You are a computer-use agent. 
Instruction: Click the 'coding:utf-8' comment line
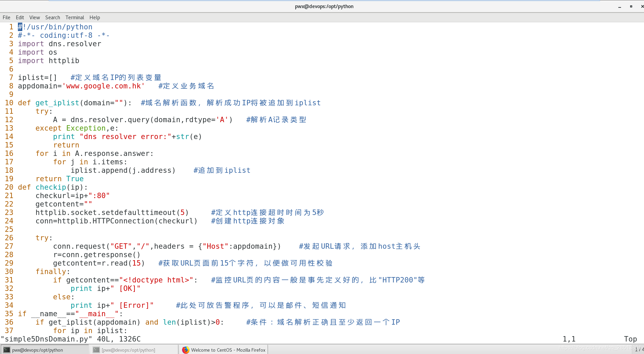coord(64,35)
